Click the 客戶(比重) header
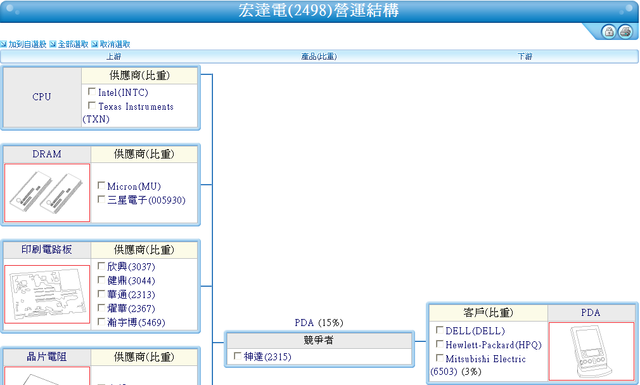 [x=488, y=313]
